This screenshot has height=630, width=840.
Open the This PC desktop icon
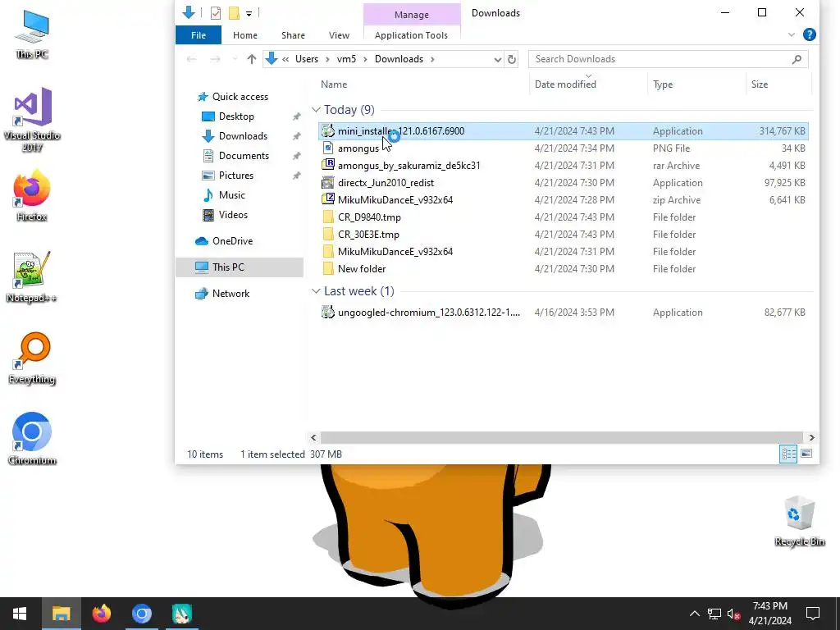pyautogui.click(x=32, y=34)
